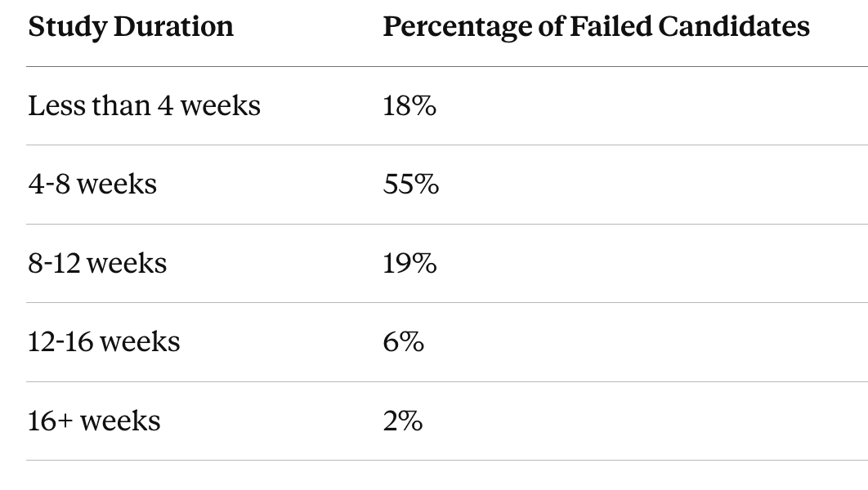
Task: Click the word "Failed" in the header
Action: click(x=609, y=27)
